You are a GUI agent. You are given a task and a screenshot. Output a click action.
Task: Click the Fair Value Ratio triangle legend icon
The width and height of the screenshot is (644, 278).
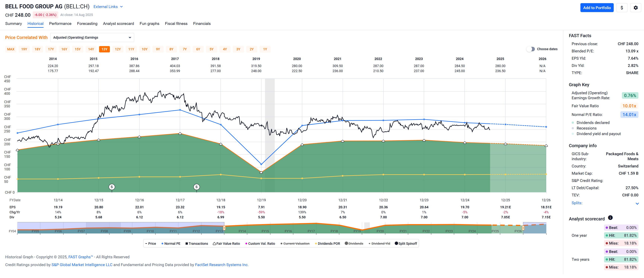(214, 243)
